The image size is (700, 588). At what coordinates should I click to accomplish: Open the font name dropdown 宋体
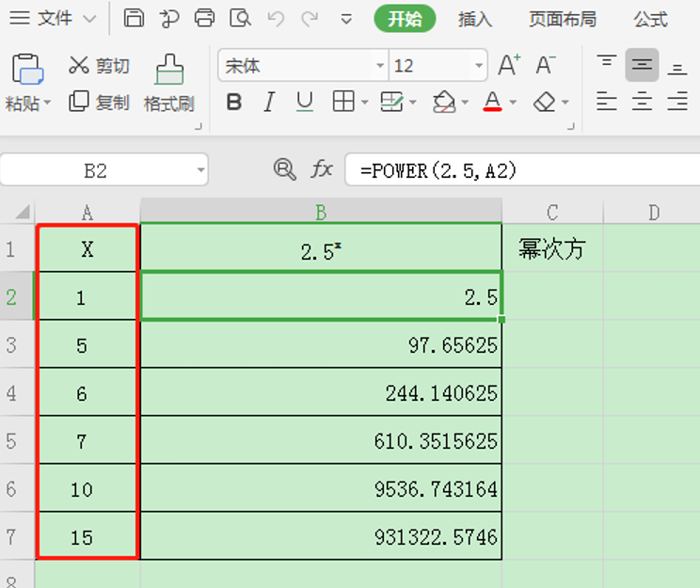click(380, 66)
